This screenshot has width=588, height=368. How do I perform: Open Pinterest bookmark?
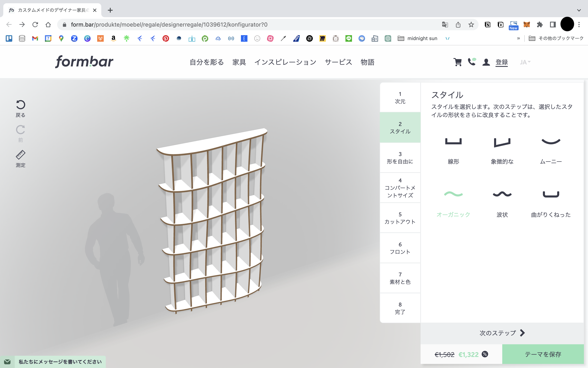click(166, 38)
